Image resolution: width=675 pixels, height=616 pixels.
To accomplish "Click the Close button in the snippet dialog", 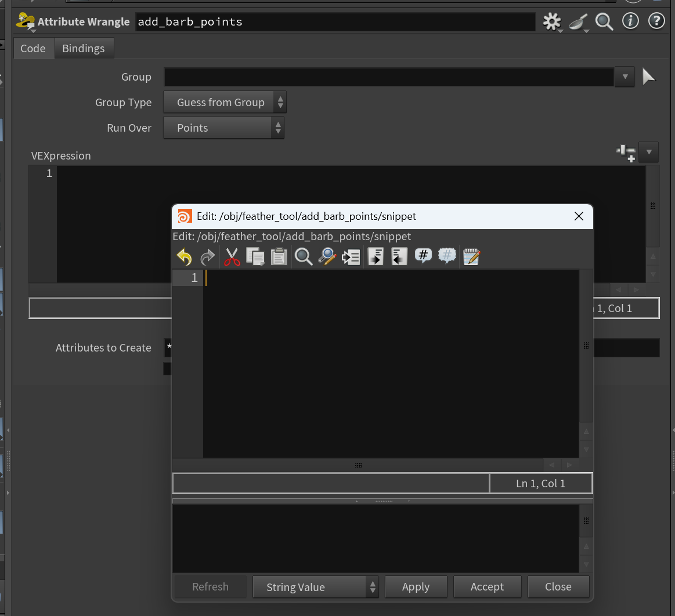I will [x=558, y=587].
